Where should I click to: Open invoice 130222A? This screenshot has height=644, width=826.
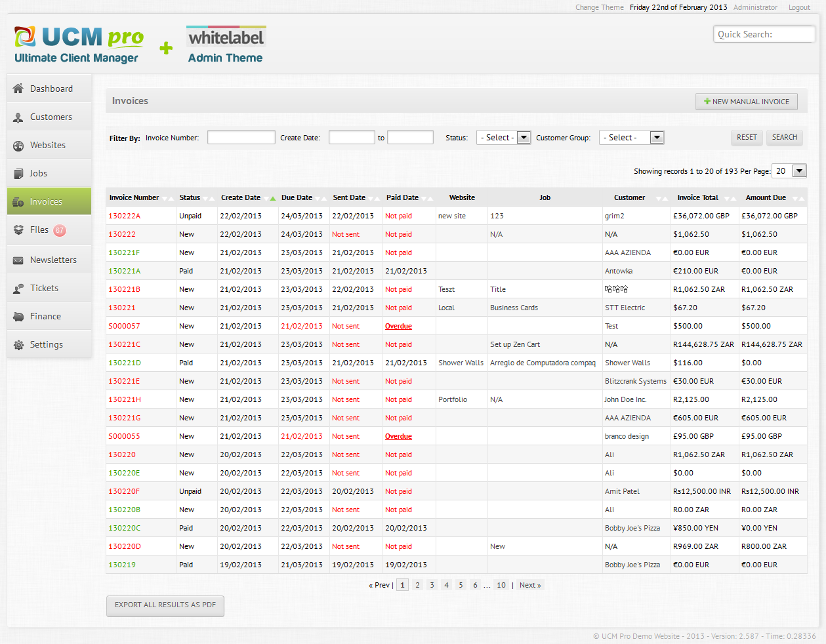click(125, 216)
